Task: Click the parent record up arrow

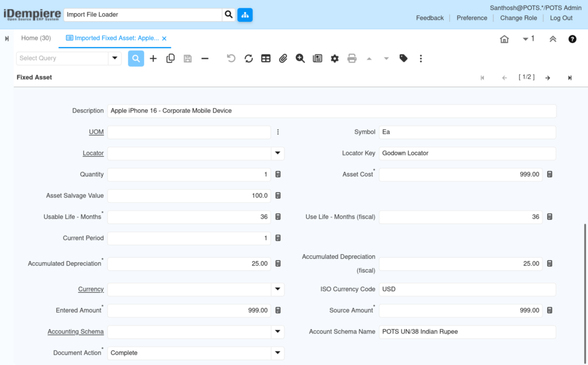Action: coord(369,59)
